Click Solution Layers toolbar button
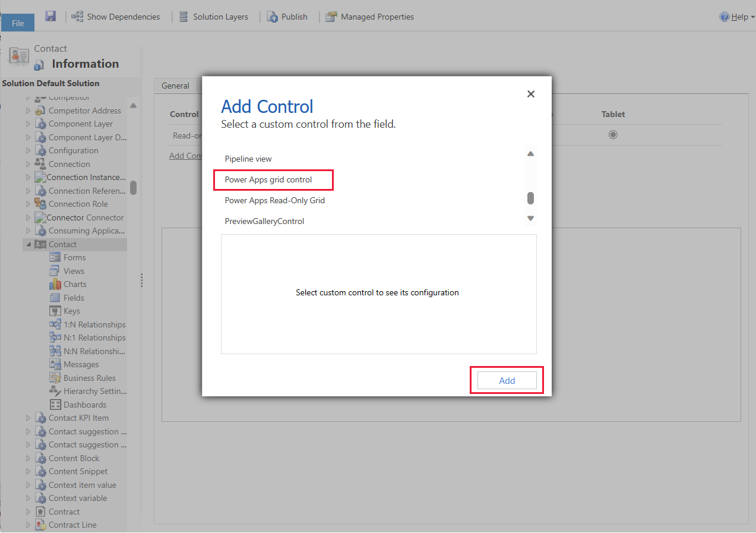This screenshot has height=533, width=756. 214,17
